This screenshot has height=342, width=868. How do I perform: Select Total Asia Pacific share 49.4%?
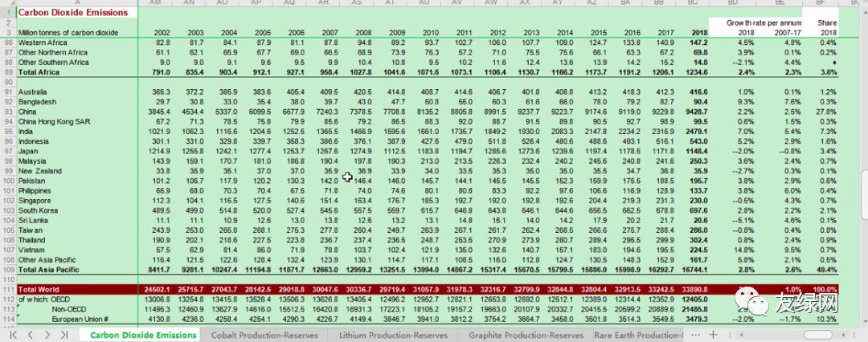tap(827, 270)
